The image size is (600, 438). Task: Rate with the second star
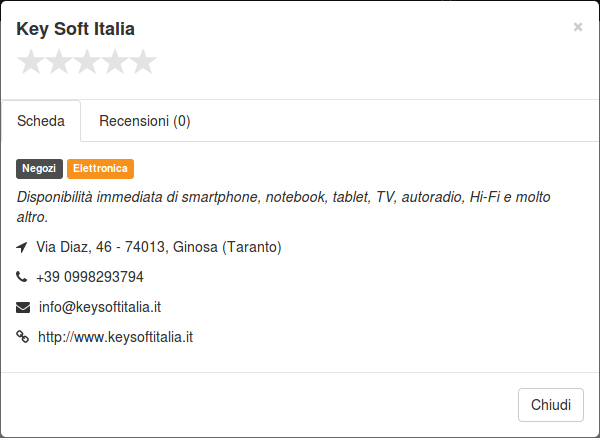pos(59,62)
